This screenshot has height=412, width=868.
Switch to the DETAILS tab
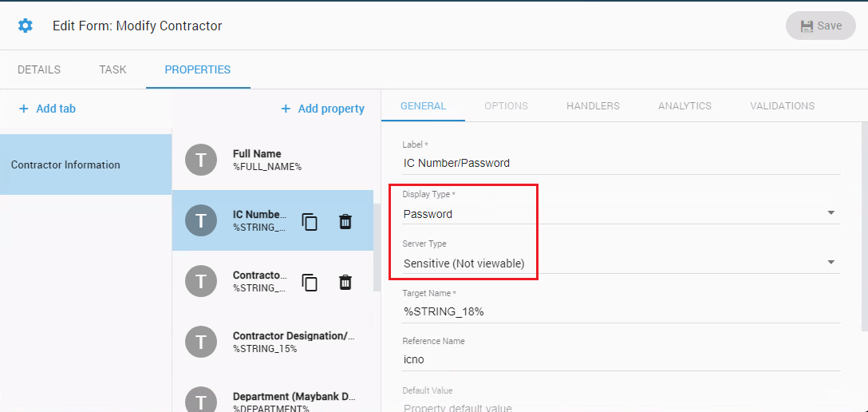39,69
